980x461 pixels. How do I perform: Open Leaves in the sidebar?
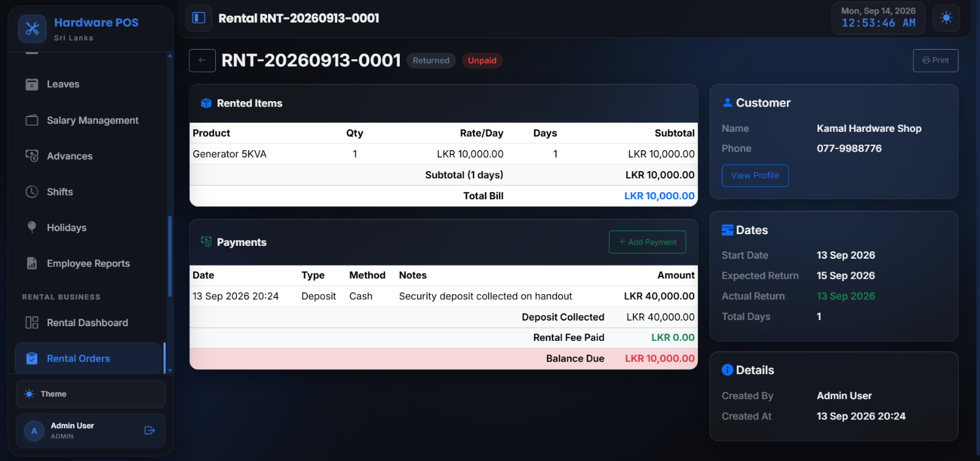click(87, 85)
